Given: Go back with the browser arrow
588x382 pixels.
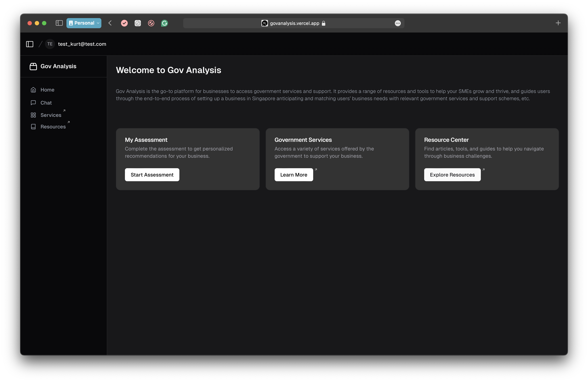Looking at the screenshot, I should point(110,23).
